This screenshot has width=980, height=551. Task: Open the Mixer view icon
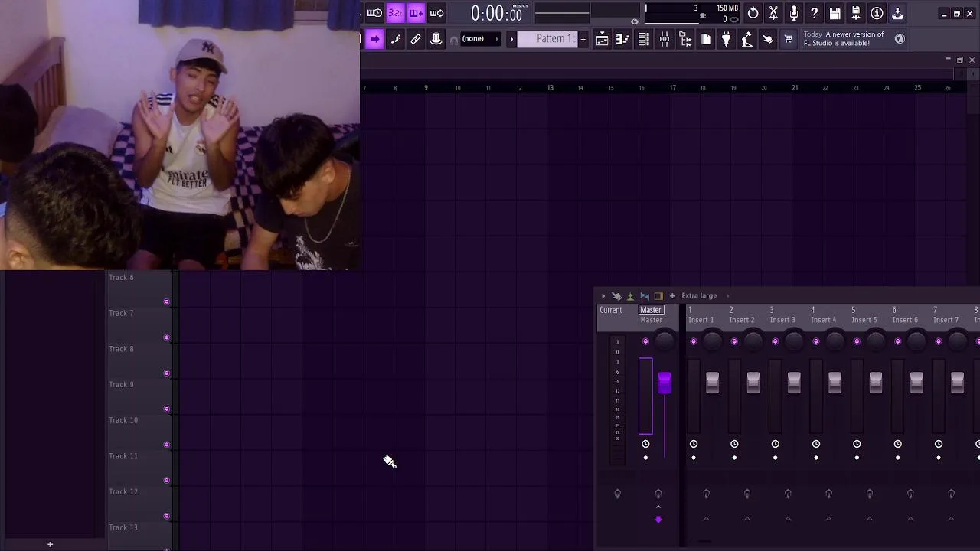coord(665,39)
